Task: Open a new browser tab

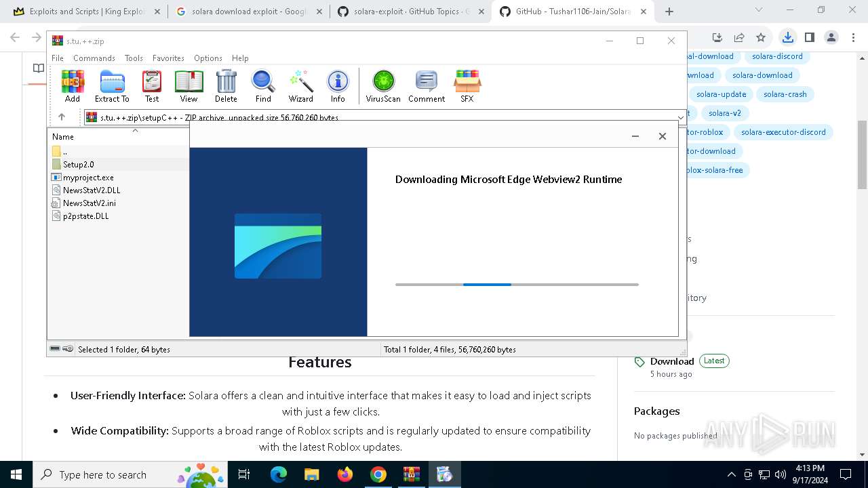Action: 669,12
